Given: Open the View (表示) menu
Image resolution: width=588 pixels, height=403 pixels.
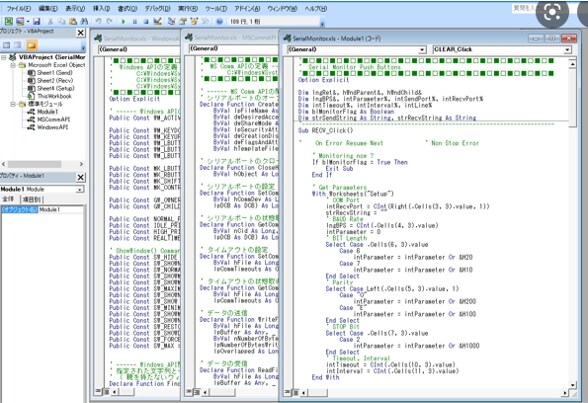Looking at the screenshot, I should coord(75,8).
